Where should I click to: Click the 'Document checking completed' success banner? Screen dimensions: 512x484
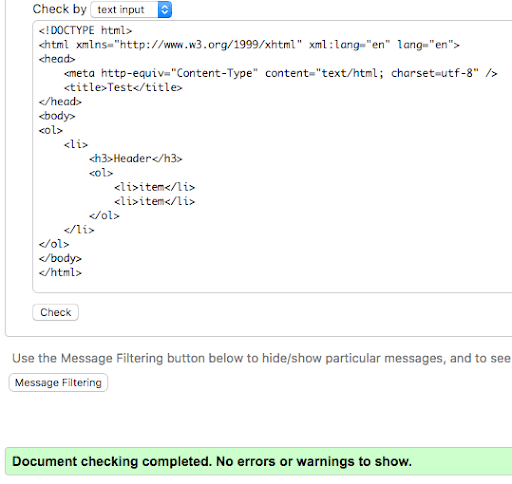coord(259,462)
